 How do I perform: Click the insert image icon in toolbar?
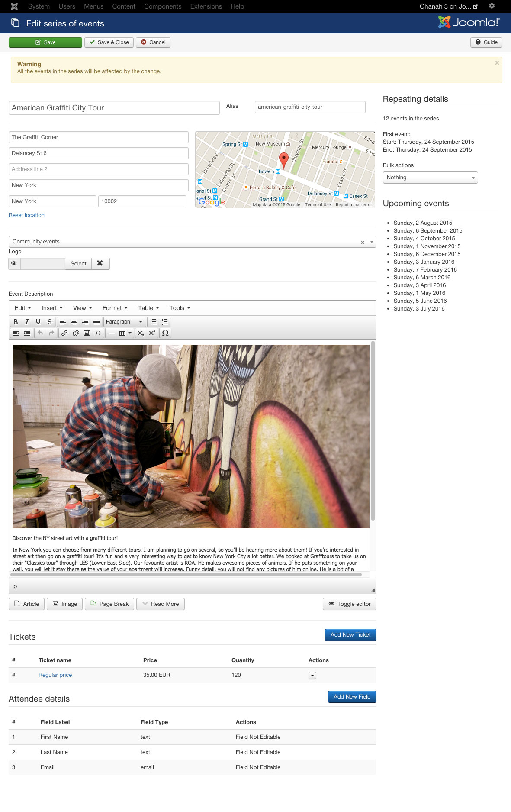pyautogui.click(x=87, y=333)
